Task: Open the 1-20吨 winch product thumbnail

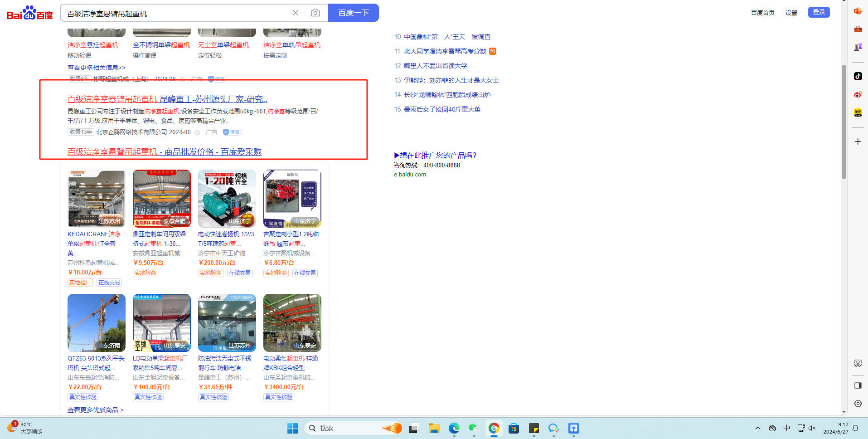Action: pos(227,199)
